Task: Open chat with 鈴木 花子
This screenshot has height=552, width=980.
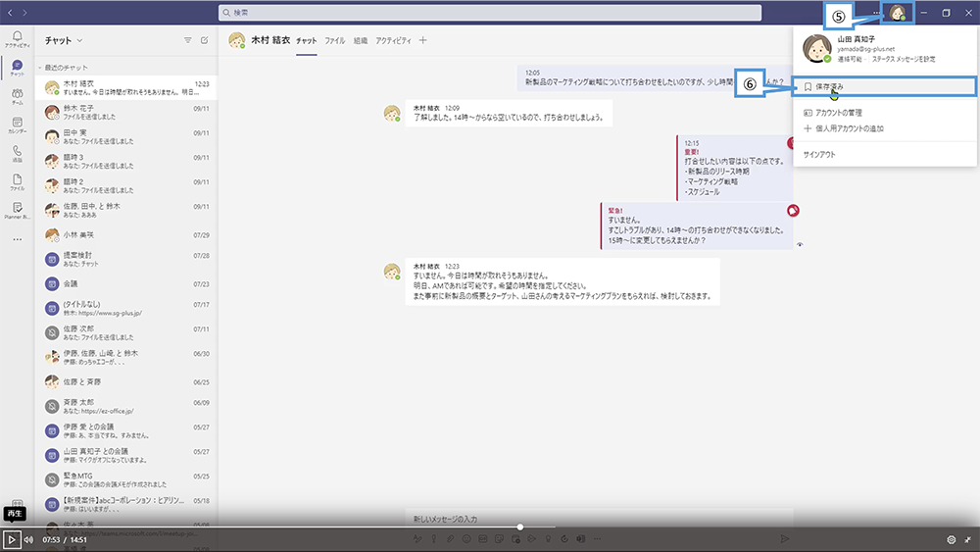Action: 126,112
